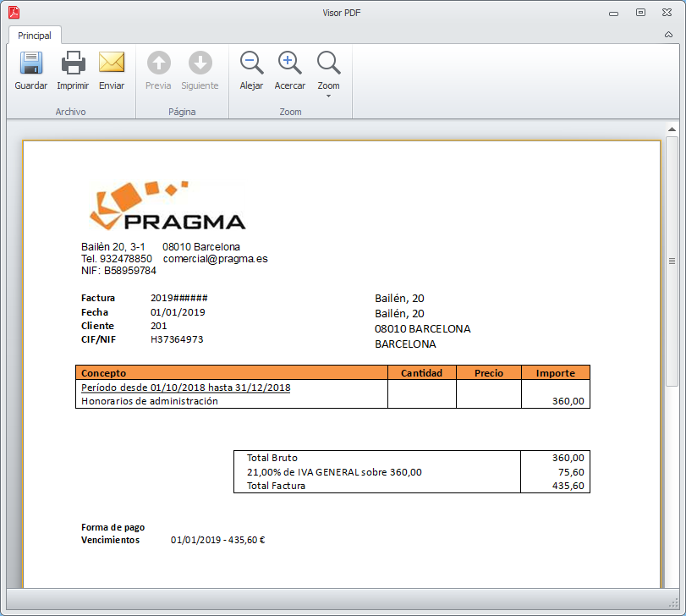Zoom in with the Acercar magnifier

pos(289,63)
